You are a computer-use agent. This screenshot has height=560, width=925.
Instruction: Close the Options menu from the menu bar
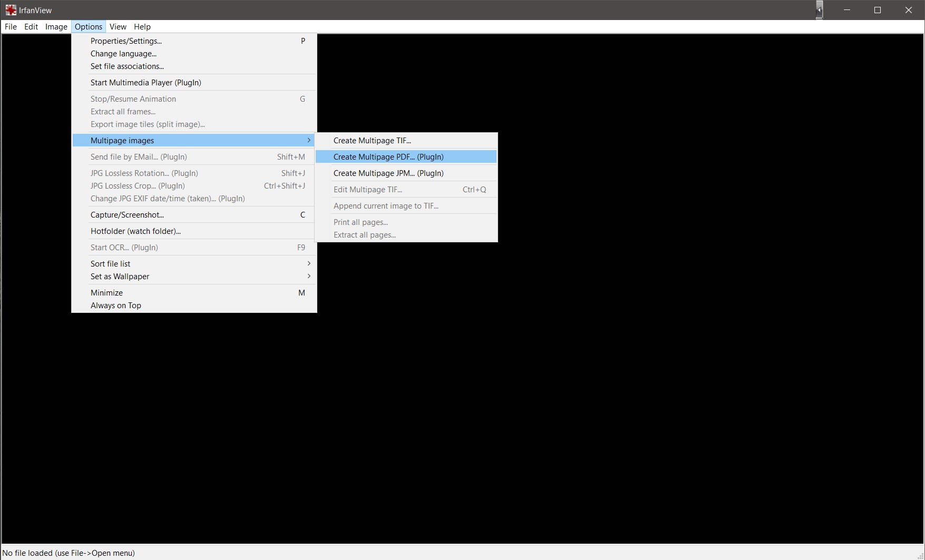pyautogui.click(x=89, y=27)
